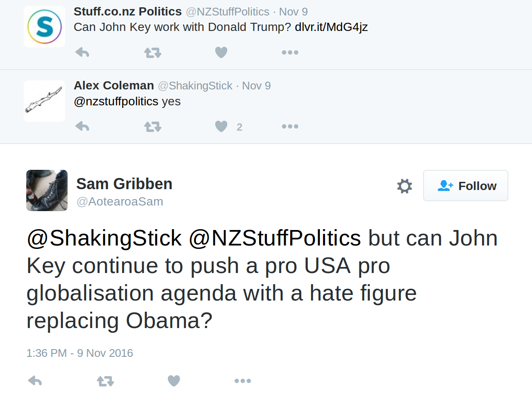Screen dimensions: 532x408
Task: Open the @ShakingStick mention in Sam's tweet
Action: [104, 238]
